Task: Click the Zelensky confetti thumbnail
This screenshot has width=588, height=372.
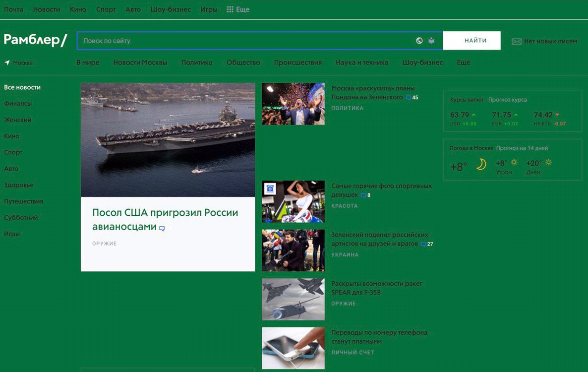Action: tap(293, 104)
